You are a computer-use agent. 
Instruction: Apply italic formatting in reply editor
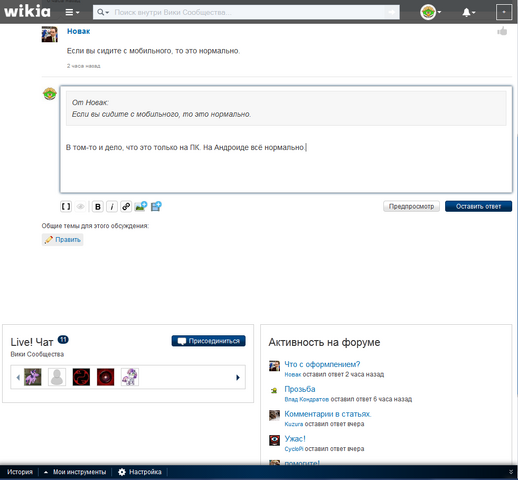point(112,207)
